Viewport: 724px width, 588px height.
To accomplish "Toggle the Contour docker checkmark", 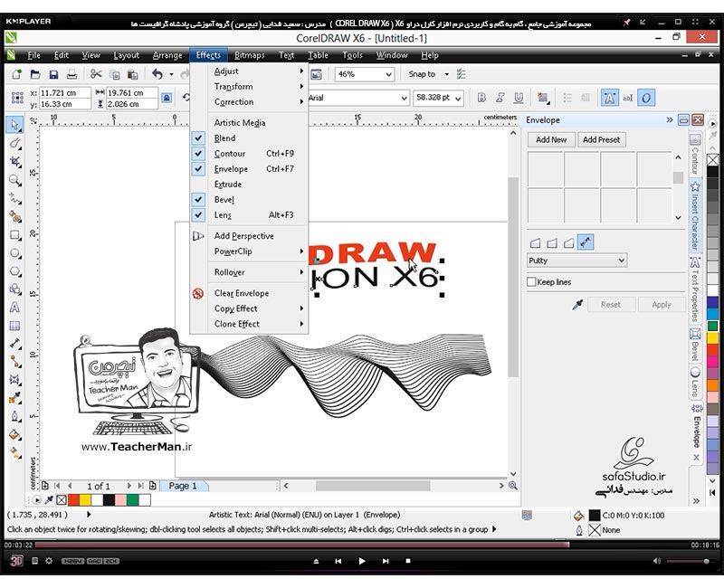I will [x=198, y=153].
